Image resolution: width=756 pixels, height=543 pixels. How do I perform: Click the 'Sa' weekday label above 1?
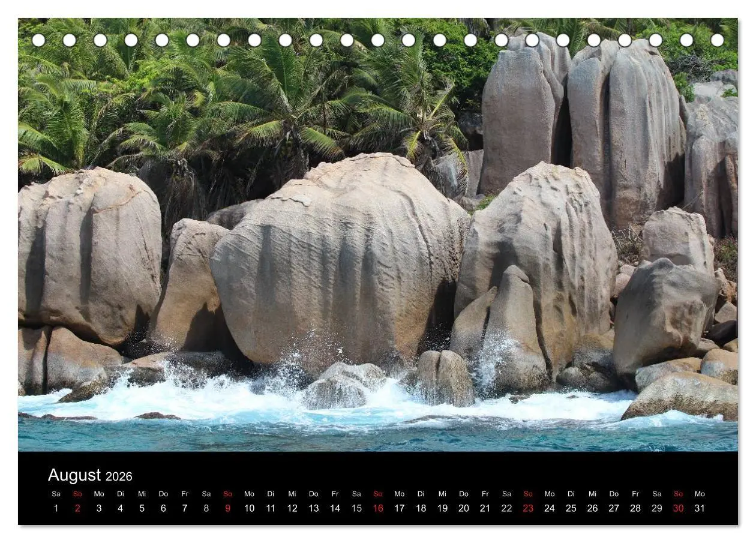[x=56, y=494]
